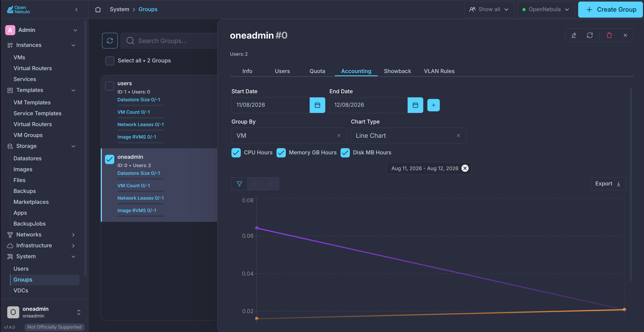The image size is (644, 332).
Task: Refresh the oneadmin group details
Action: click(590, 35)
